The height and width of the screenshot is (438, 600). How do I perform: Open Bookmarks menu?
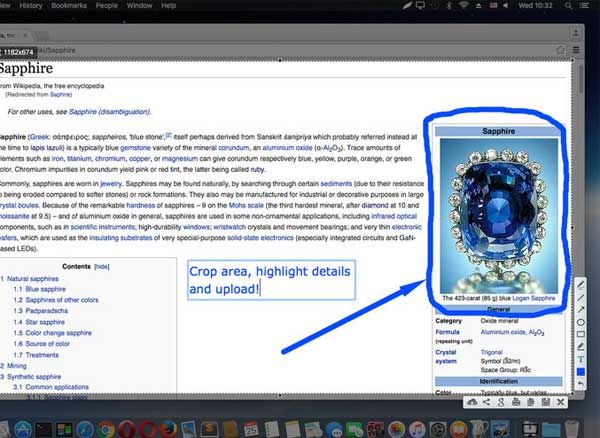click(x=69, y=5)
